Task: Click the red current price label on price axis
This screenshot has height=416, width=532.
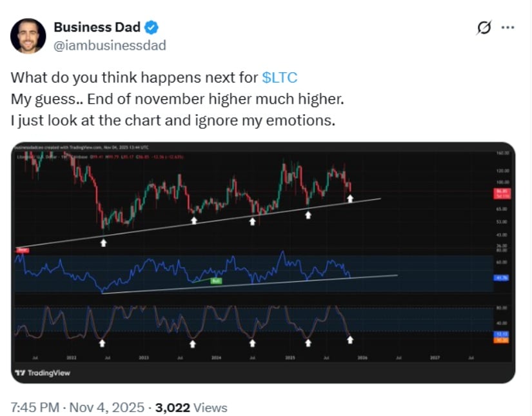Action: tap(502, 193)
